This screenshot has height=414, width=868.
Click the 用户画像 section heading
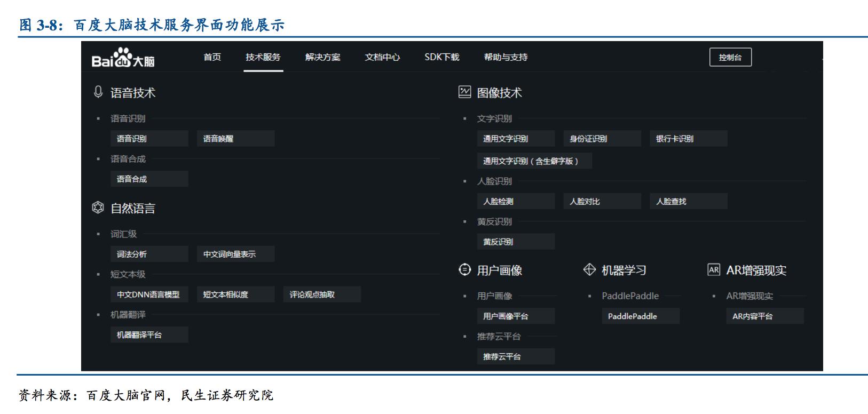pyautogui.click(x=499, y=270)
